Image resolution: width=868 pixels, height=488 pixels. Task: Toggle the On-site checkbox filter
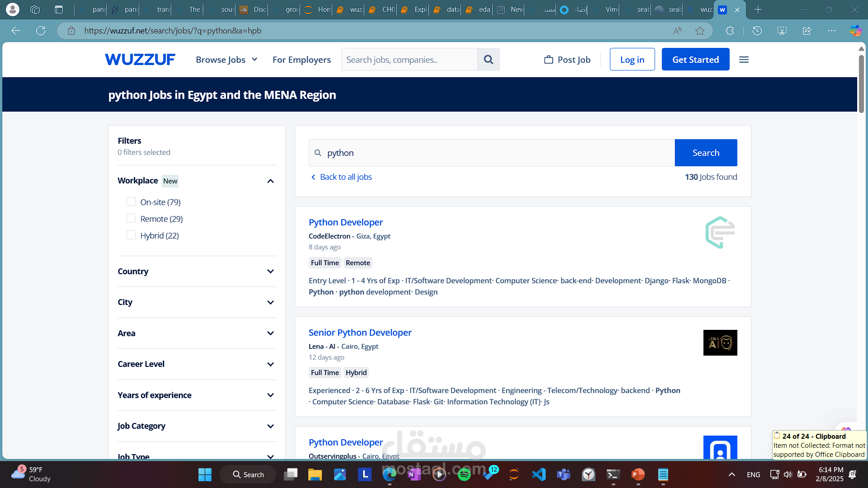131,202
